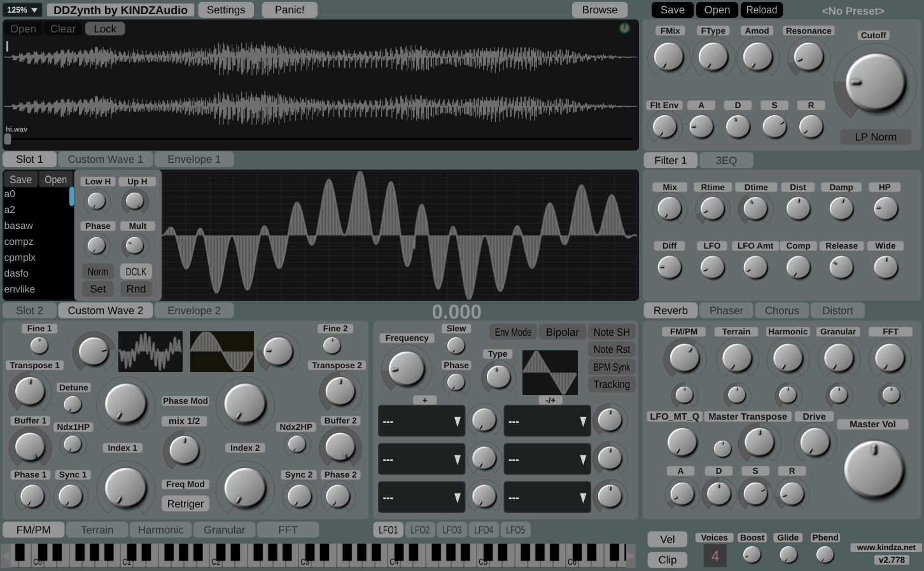Toggle the Vel button

pos(668,539)
